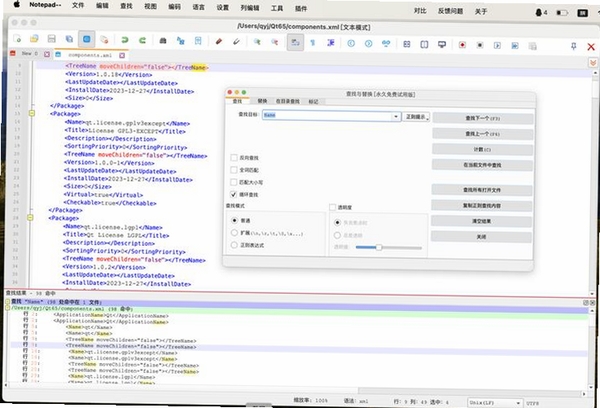The width and height of the screenshot is (600, 408).
Task: Close the New 0 tab with its X icon
Action: click(x=47, y=54)
